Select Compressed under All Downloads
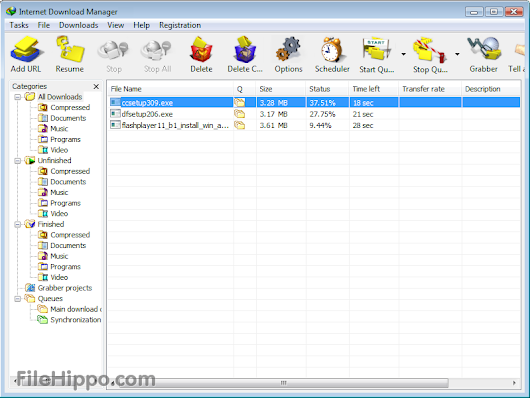 70,108
